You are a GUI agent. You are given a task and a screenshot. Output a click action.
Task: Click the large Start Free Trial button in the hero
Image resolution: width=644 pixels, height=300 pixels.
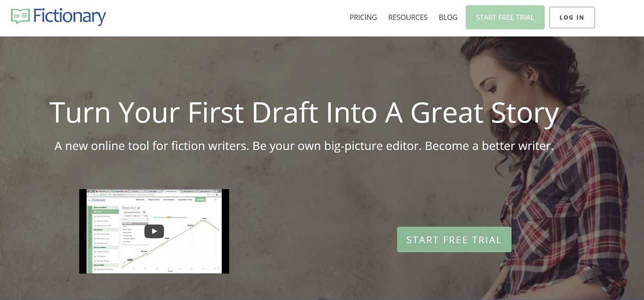453,239
